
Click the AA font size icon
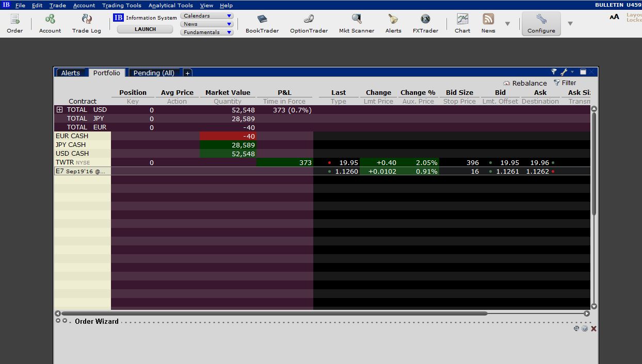pyautogui.click(x=614, y=17)
